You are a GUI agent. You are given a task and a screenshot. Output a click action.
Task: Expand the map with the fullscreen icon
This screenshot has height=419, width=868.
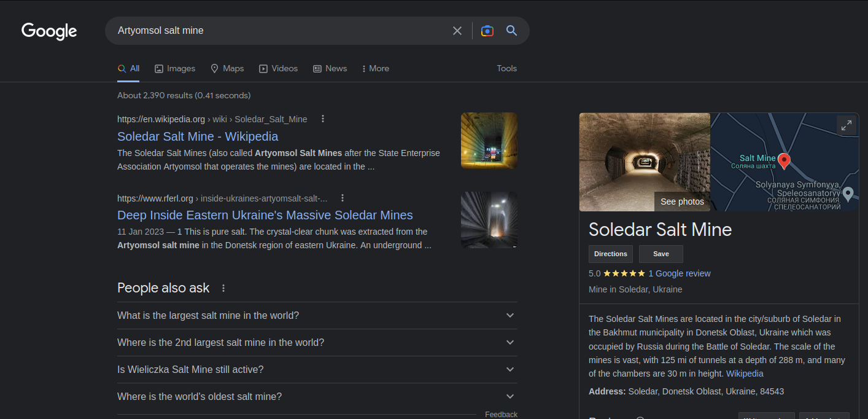click(847, 125)
